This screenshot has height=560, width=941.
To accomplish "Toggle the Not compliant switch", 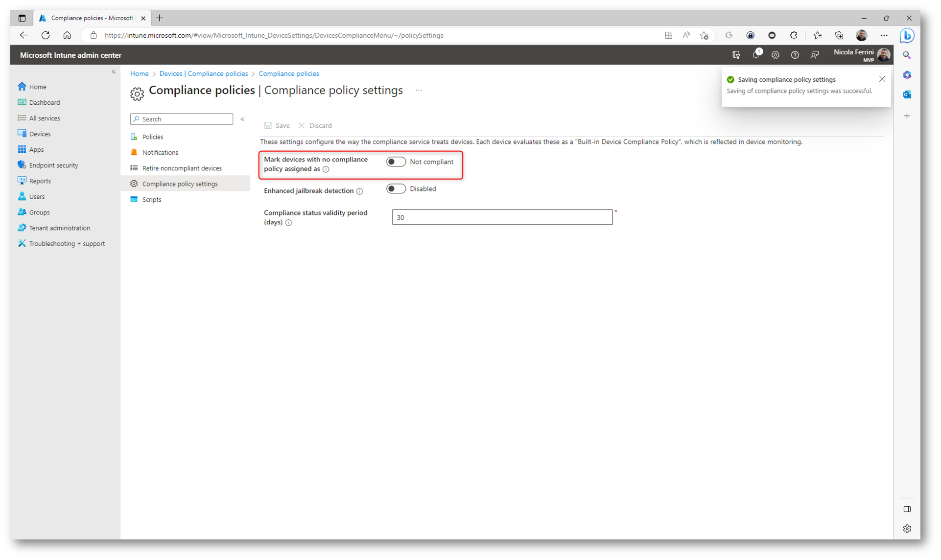I will pyautogui.click(x=396, y=162).
